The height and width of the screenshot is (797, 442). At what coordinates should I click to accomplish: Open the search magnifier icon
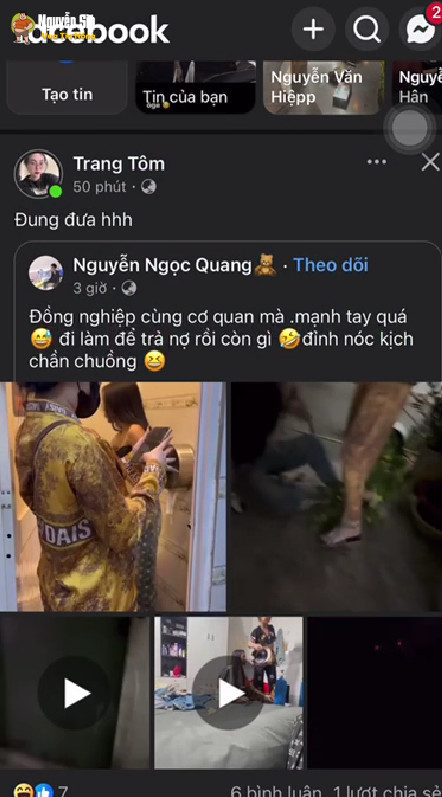coord(367,29)
